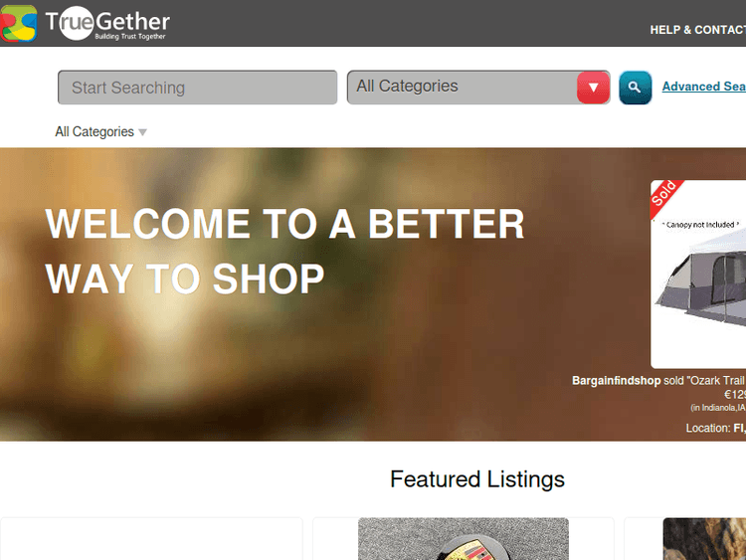Click the Featured Listings heading

tap(477, 479)
